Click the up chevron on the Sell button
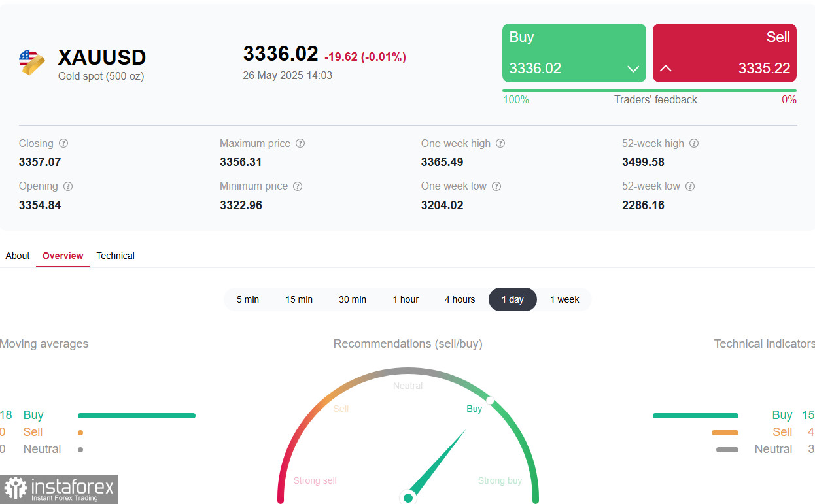This screenshot has width=815, height=504. point(666,68)
